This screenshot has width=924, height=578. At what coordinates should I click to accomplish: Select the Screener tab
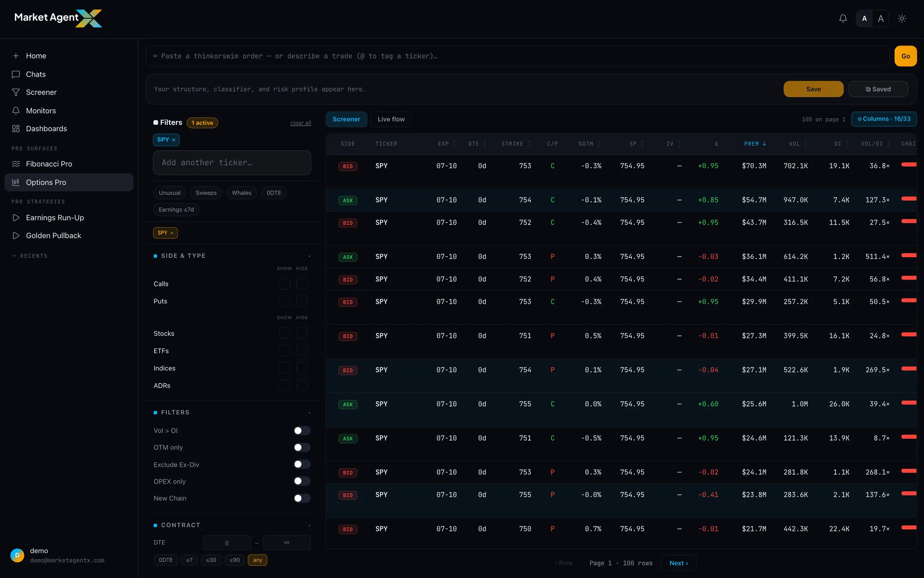pyautogui.click(x=346, y=119)
